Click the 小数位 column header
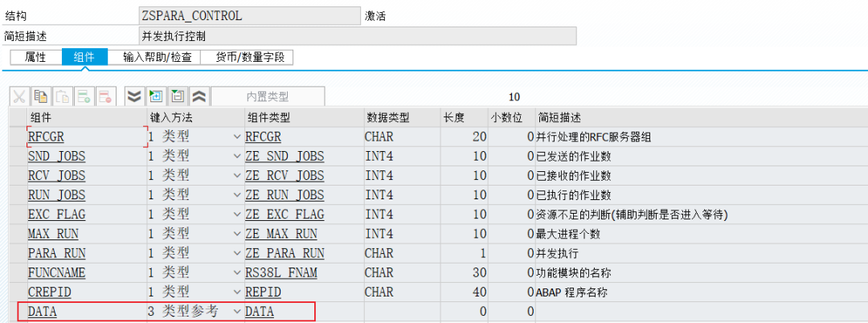This screenshot has height=323, width=868. point(512,117)
